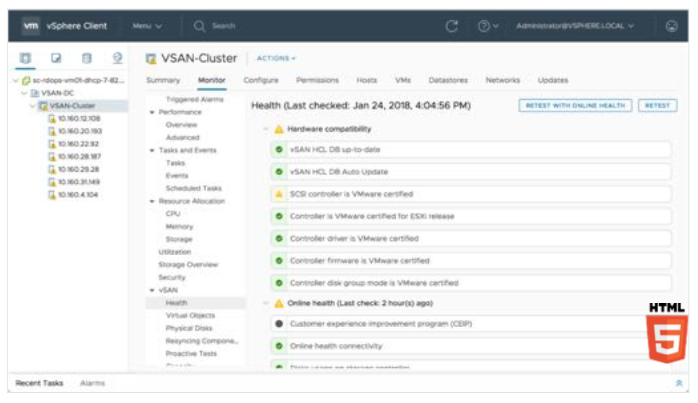The width and height of the screenshot is (698, 403).
Task: Click green status icon for vSAN HCL DB up-to-date
Action: pyautogui.click(x=279, y=150)
